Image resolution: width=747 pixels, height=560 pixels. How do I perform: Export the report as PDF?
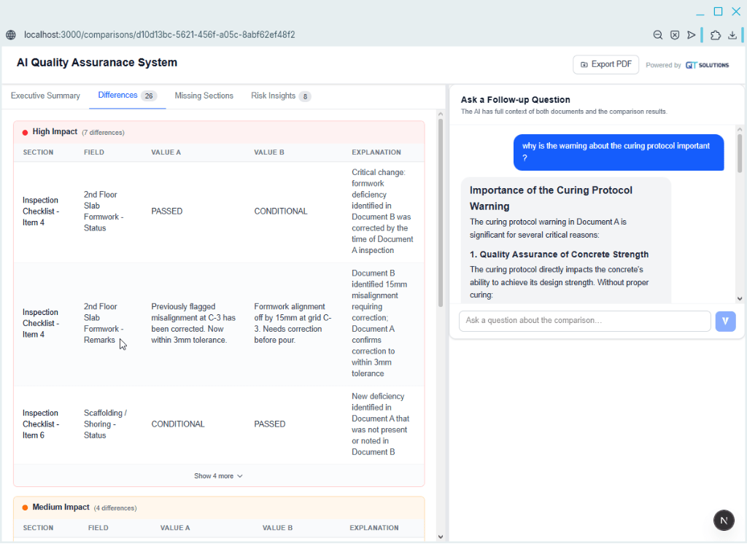pyautogui.click(x=605, y=64)
